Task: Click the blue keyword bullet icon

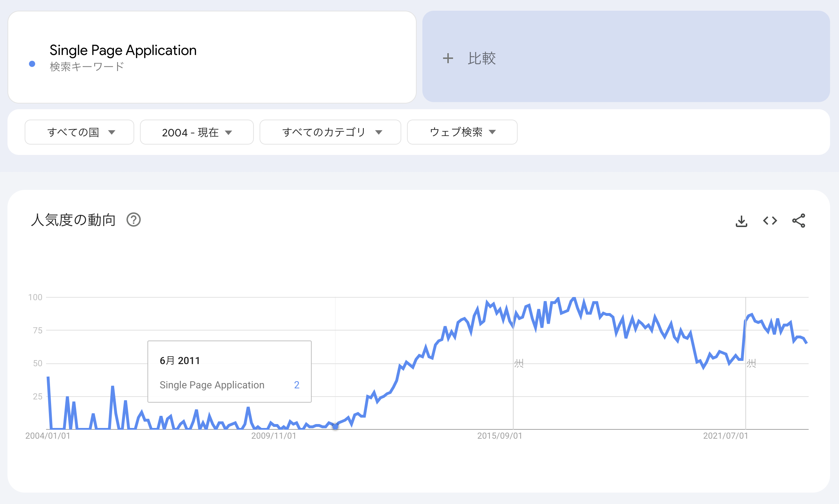Action: [32, 64]
